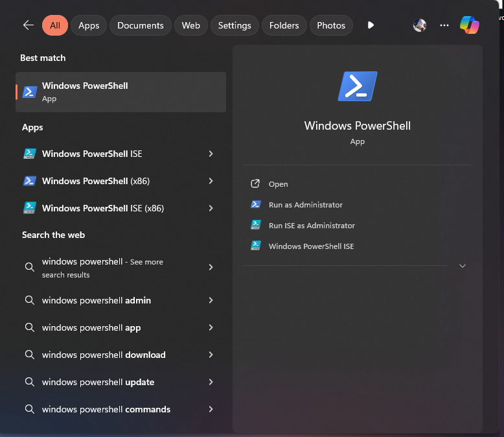Click the 'Windows PowerShell' title in preview
This screenshot has height=437, width=504.
coord(358,126)
